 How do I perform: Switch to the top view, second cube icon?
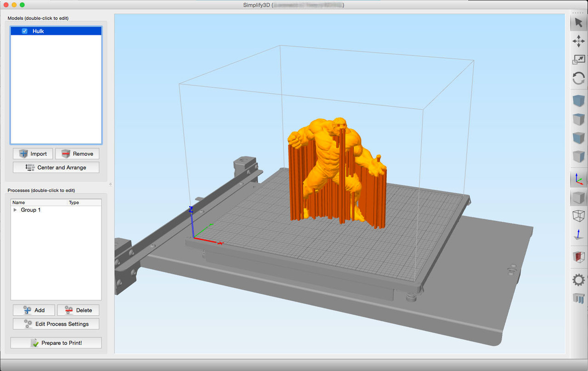click(x=578, y=119)
